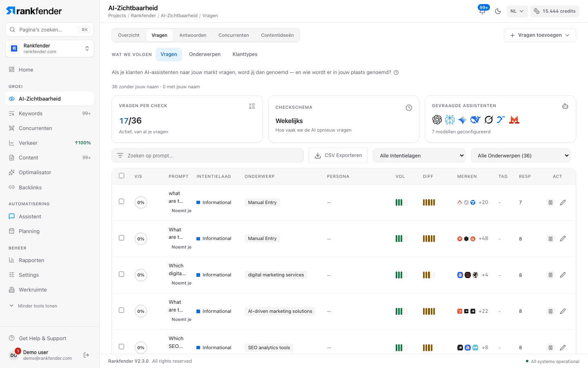The image size is (588, 368).
Task: Pause the AI-driven marketing solutions prompt row
Action: tap(550, 311)
